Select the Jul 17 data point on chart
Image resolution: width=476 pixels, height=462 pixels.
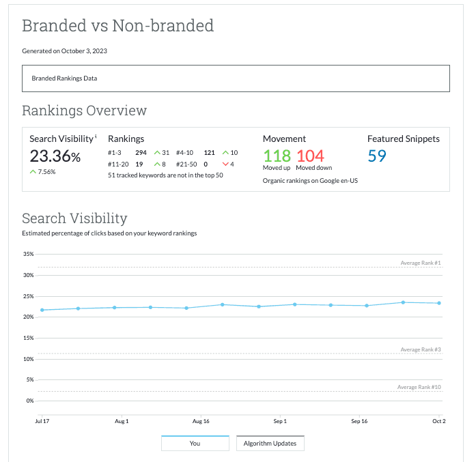click(42, 310)
